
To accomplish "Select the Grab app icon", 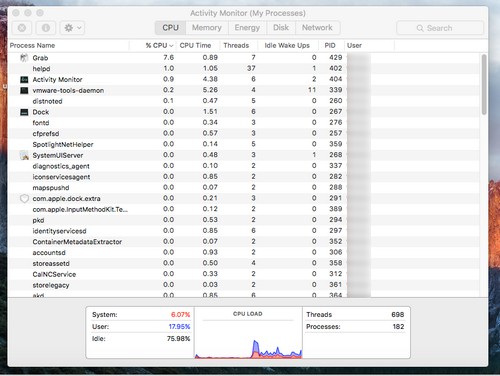I will (x=24, y=58).
